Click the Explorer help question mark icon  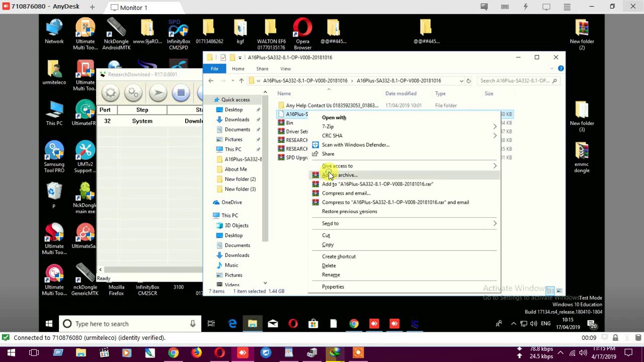coord(560,69)
